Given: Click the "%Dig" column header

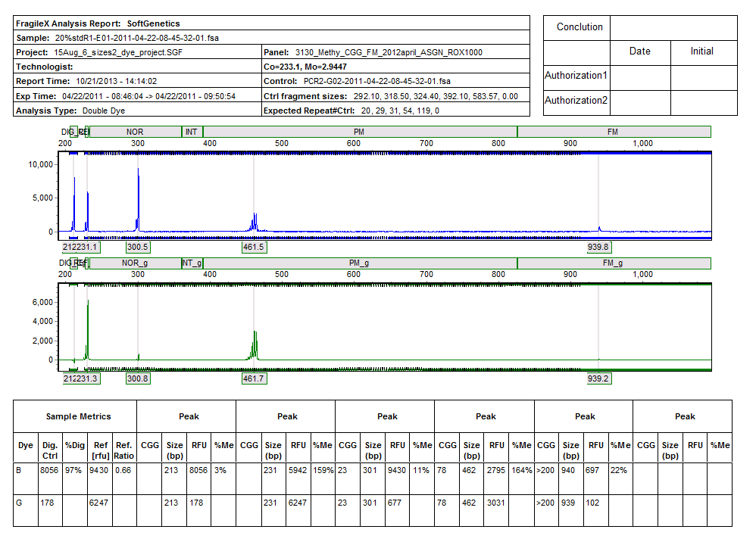Looking at the screenshot, I should (x=75, y=446).
